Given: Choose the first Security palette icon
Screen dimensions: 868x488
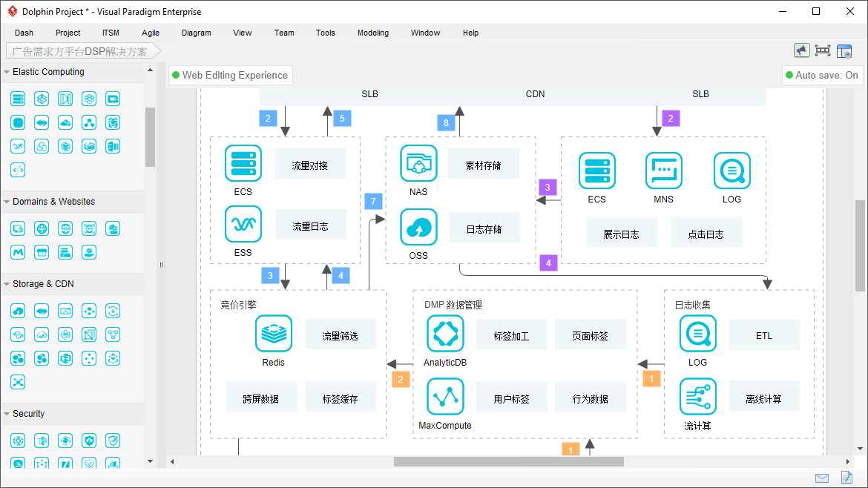Looking at the screenshot, I should click(18, 441).
